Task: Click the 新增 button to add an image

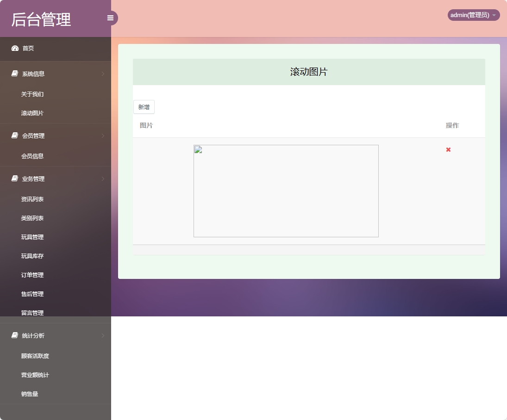Action: [144, 107]
